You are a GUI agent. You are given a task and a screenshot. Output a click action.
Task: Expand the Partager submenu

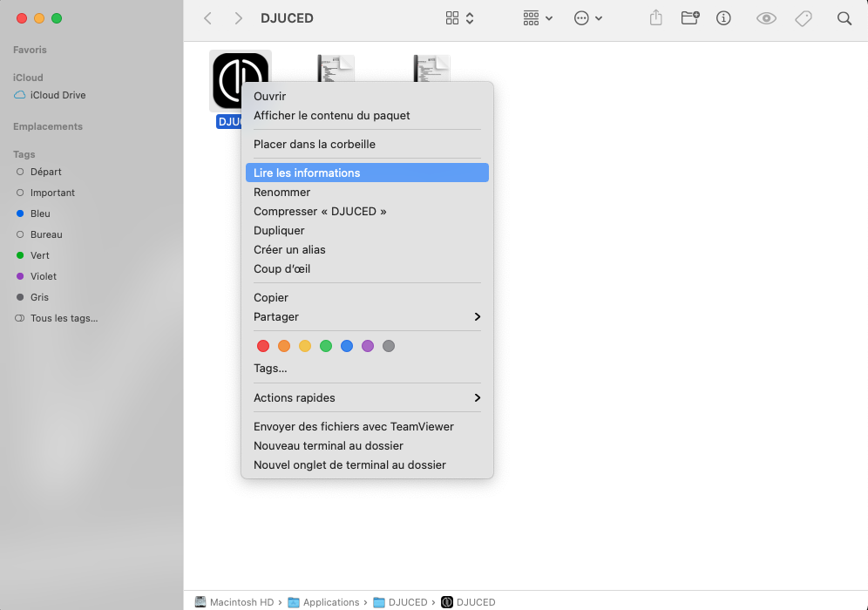pyautogui.click(x=366, y=316)
